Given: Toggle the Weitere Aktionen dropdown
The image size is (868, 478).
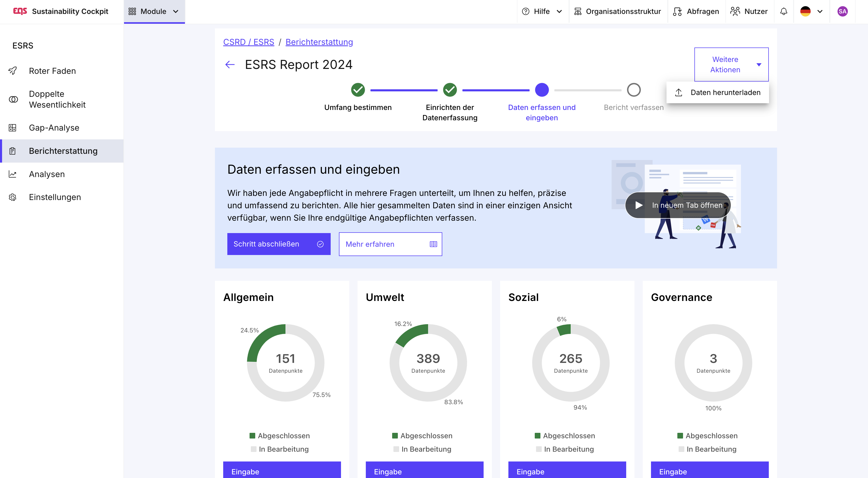Looking at the screenshot, I should (731, 64).
